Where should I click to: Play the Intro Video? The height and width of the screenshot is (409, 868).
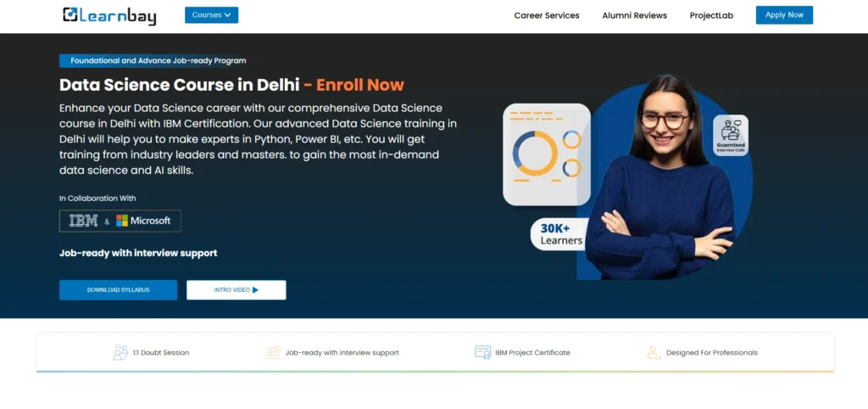click(x=236, y=290)
